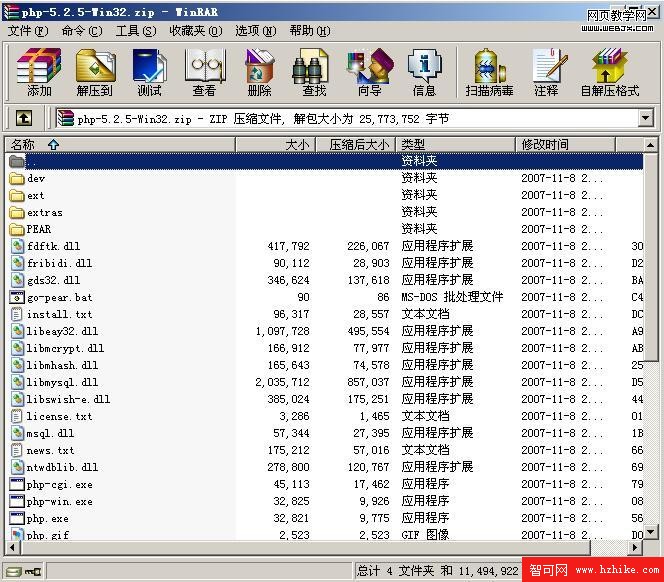Click the vertical scrollbar thumb
The height and width of the screenshot is (582, 664).
click(x=651, y=257)
